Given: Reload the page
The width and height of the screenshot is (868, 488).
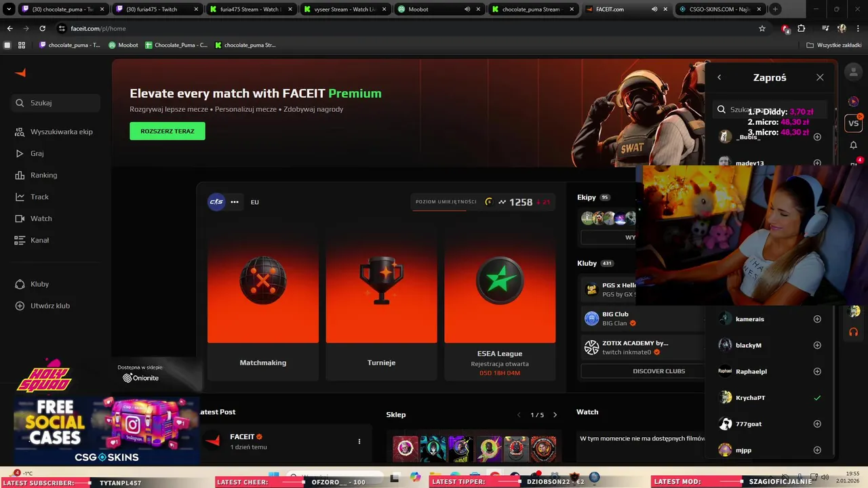Looking at the screenshot, I should point(42,28).
